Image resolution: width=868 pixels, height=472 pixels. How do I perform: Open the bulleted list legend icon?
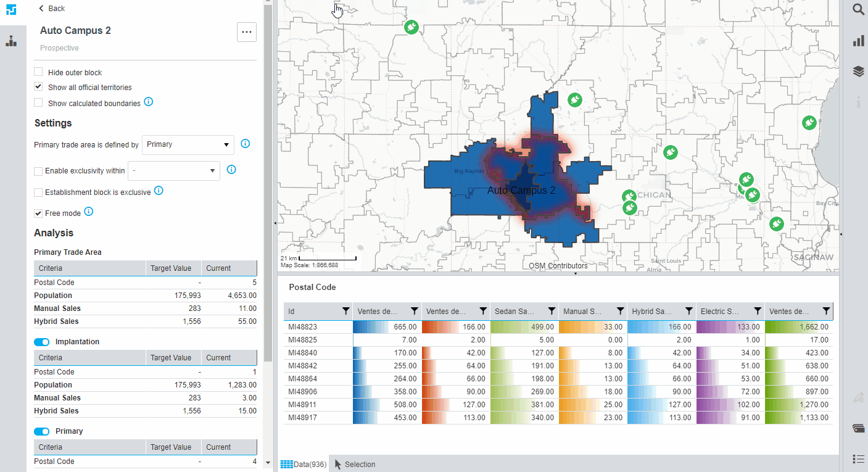point(858,458)
